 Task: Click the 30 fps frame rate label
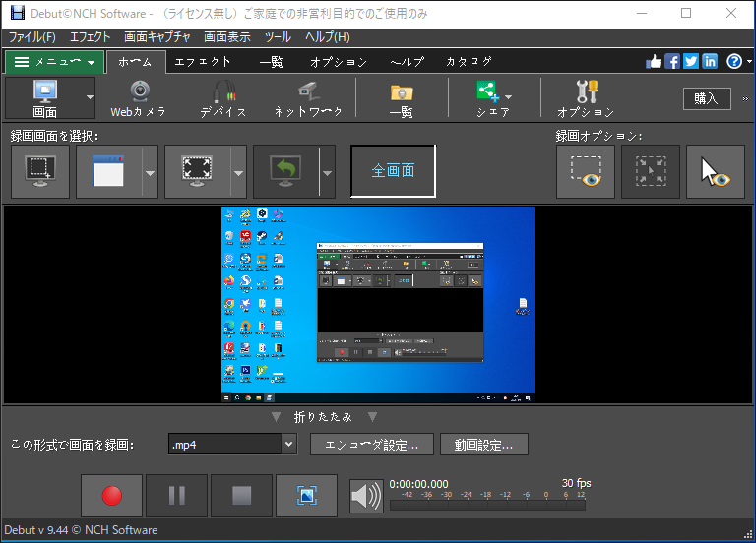[576, 483]
